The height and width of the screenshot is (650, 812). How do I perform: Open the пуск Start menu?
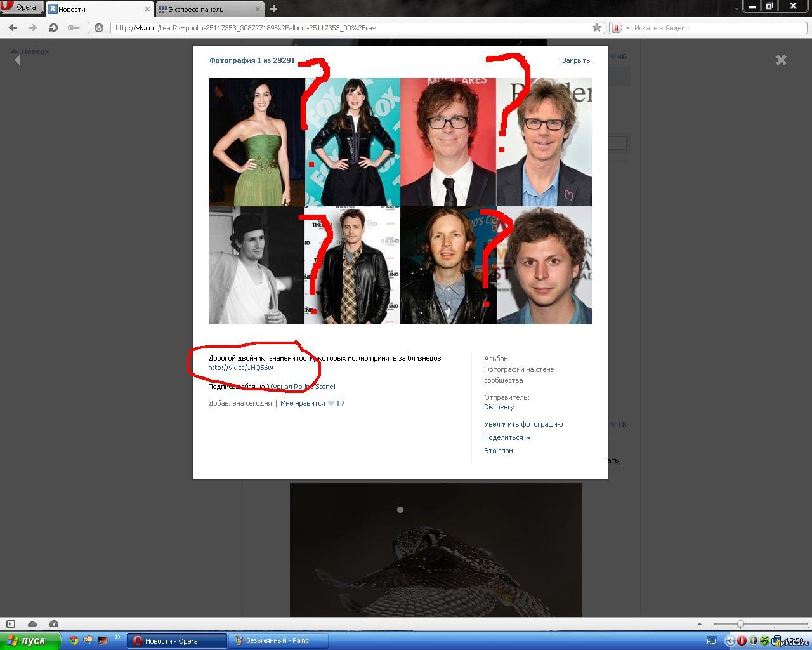coord(30,641)
